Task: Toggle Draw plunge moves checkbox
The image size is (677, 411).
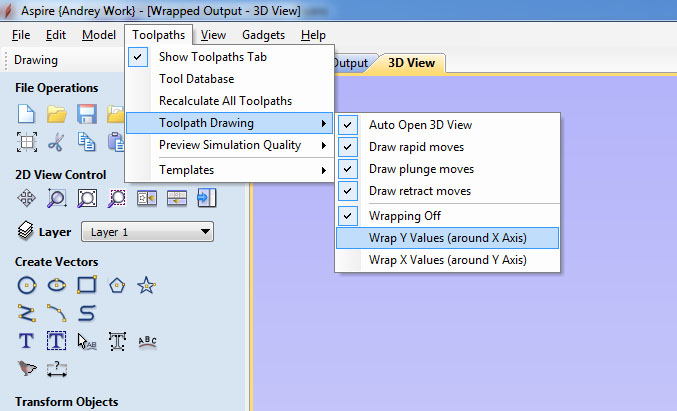Action: 421,169
